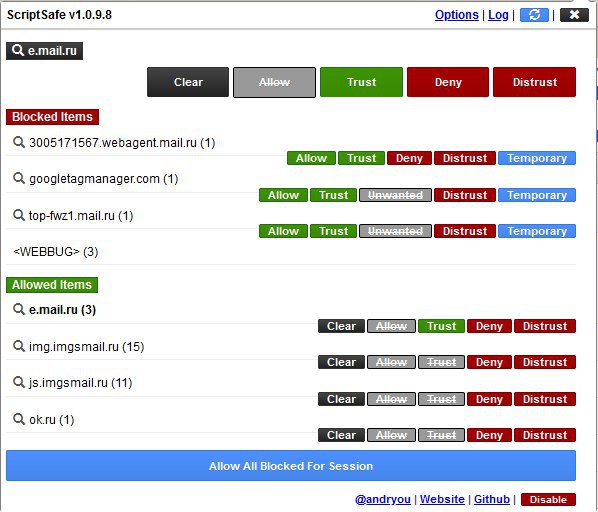Close the ScriptSafe popup with X
The width and height of the screenshot is (598, 512).
click(574, 15)
